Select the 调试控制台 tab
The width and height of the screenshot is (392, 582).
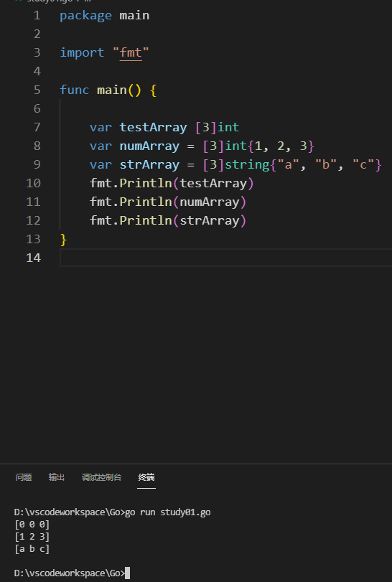[102, 477]
